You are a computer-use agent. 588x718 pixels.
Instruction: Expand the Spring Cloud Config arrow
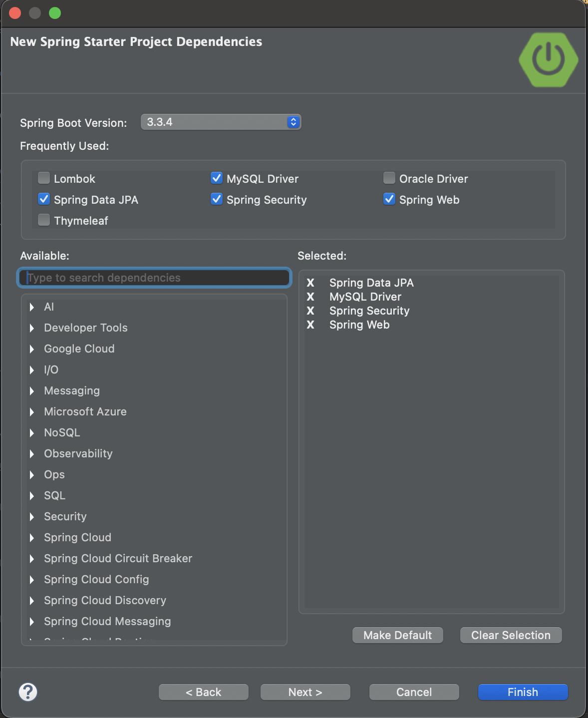[x=32, y=580]
